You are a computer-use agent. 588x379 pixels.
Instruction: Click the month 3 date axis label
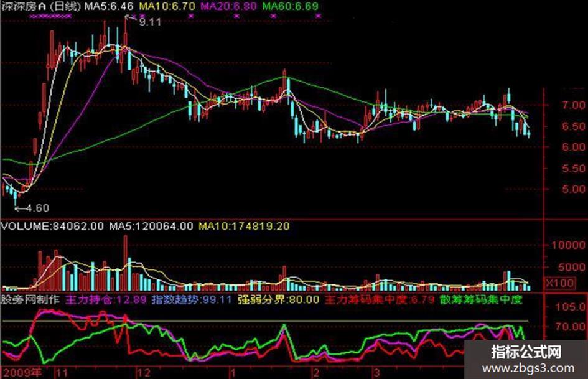click(x=377, y=373)
